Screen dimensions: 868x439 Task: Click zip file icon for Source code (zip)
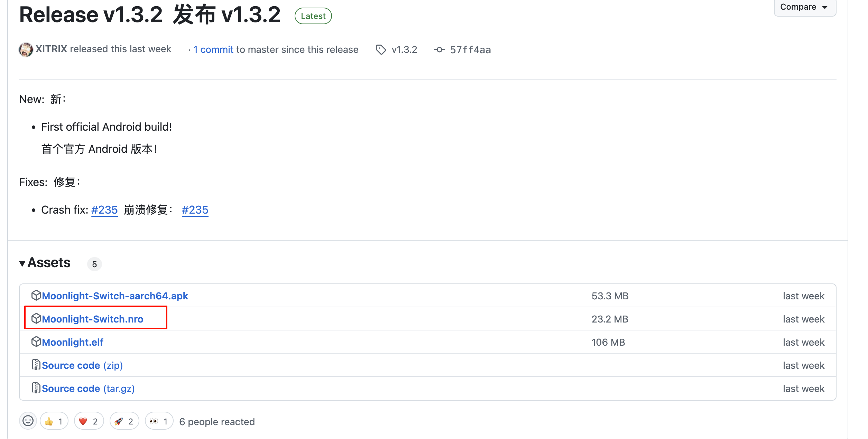click(36, 365)
